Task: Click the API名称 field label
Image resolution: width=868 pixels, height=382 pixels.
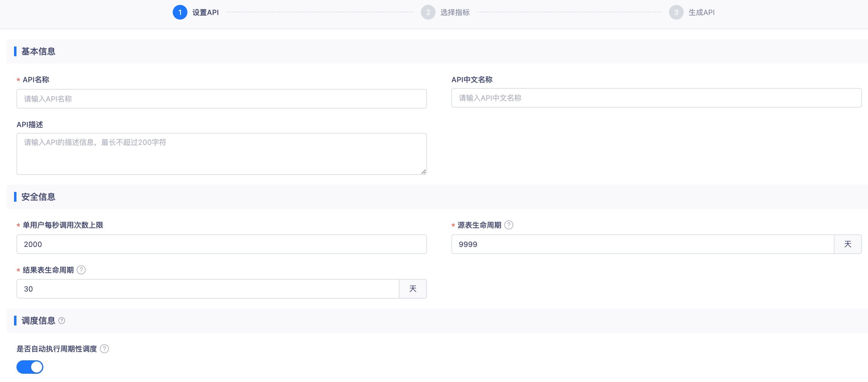Action: click(36, 80)
